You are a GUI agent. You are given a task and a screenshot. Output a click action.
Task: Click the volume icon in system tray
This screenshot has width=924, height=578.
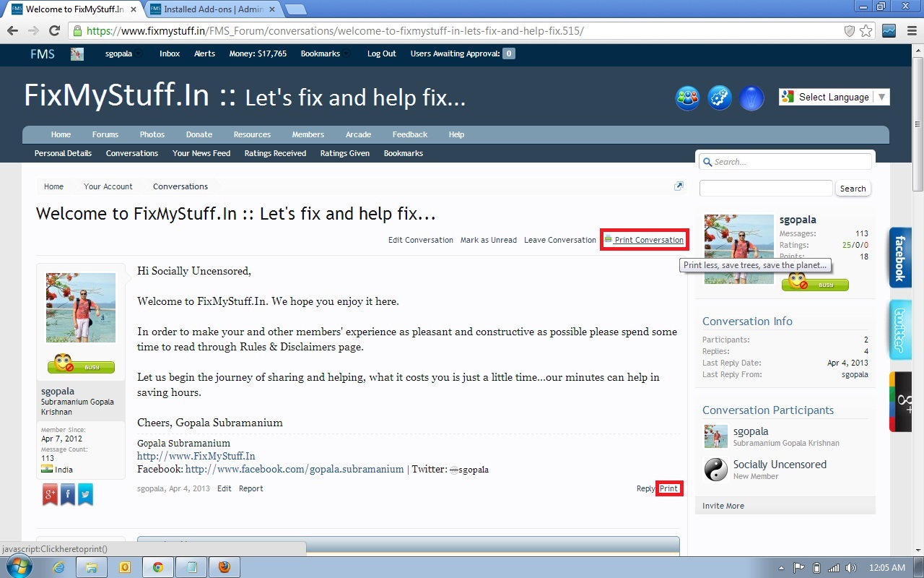click(851, 567)
